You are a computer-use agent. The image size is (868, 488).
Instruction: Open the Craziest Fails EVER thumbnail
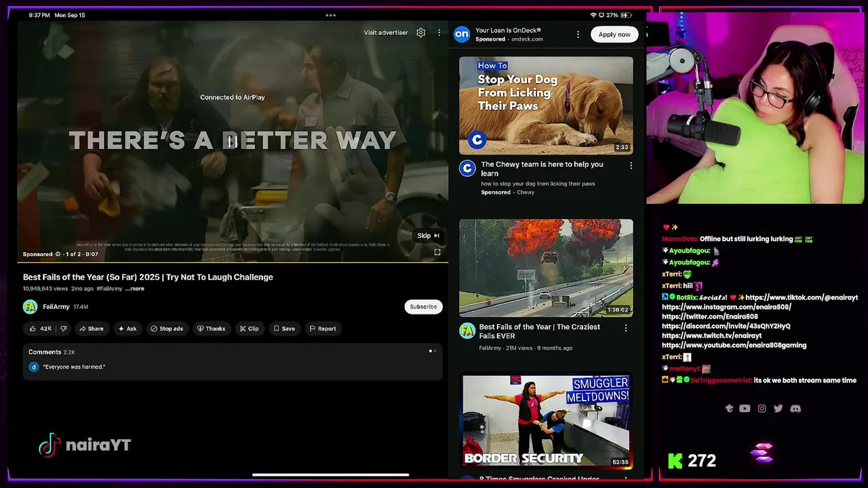[x=546, y=268]
